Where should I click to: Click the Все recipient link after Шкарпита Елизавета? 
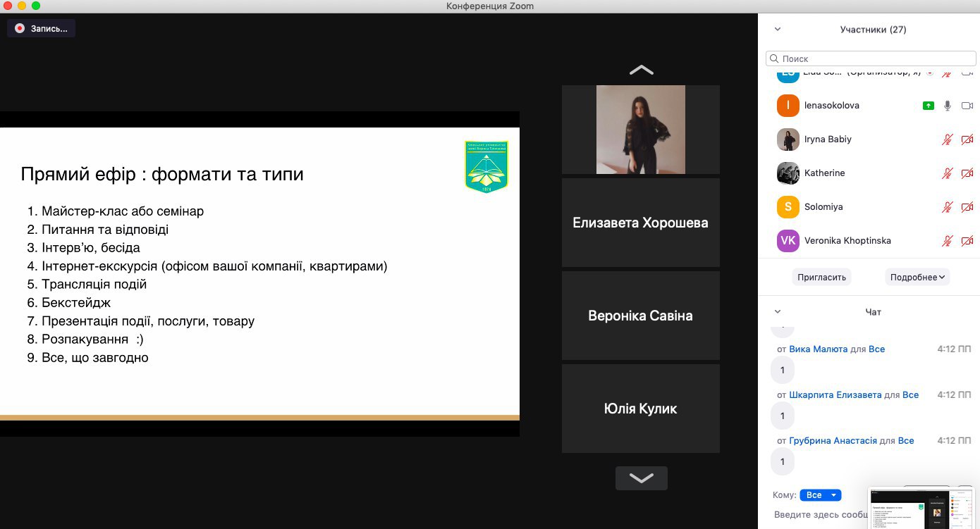coord(910,395)
